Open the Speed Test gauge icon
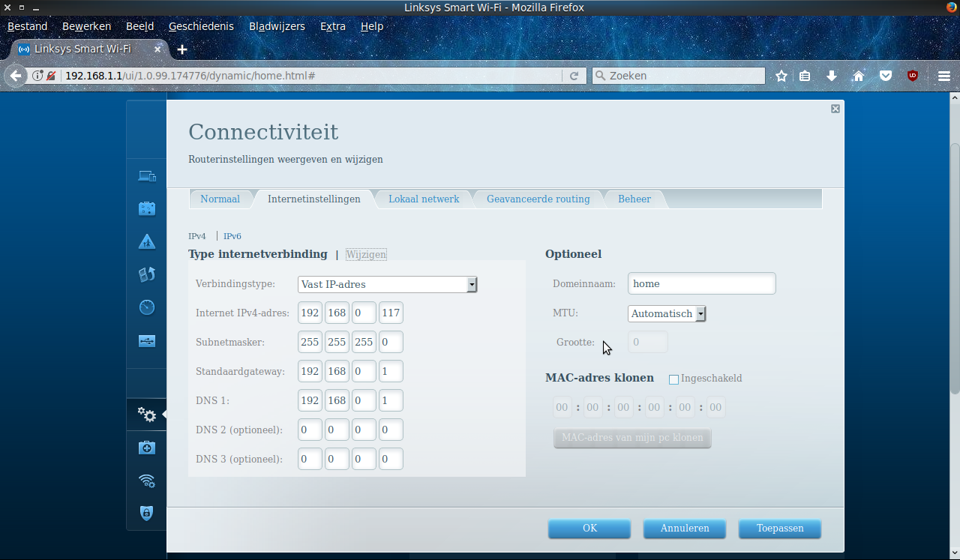Screen dimensions: 960x560 (147, 307)
